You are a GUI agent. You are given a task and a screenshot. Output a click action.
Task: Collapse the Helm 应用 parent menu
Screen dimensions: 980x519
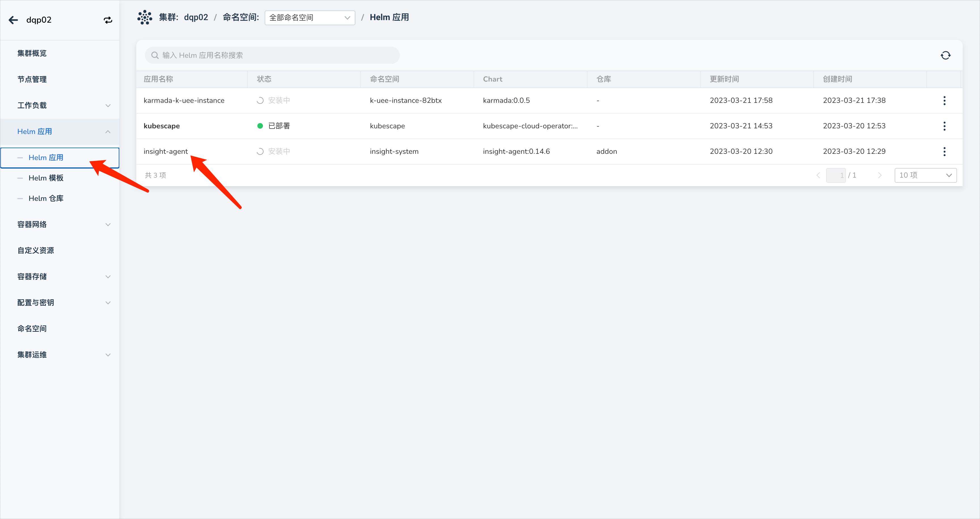tap(60, 131)
